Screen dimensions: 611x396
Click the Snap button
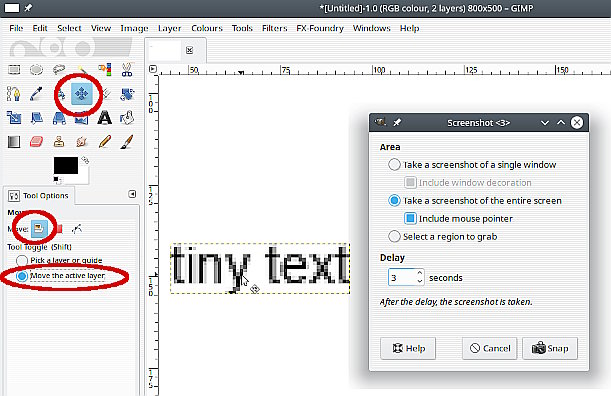tap(550, 348)
